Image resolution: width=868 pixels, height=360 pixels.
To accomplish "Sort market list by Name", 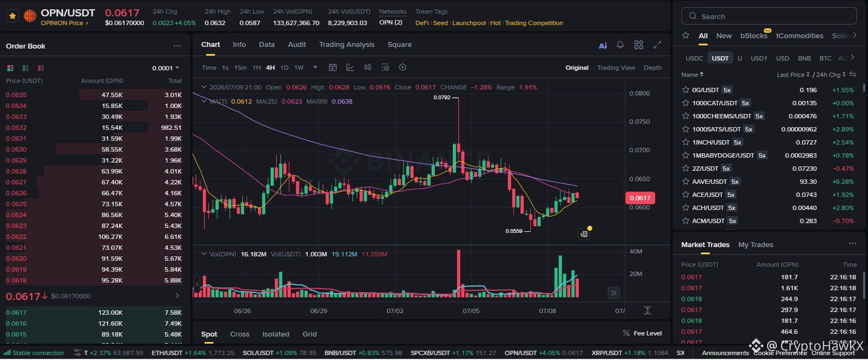I will (692, 75).
